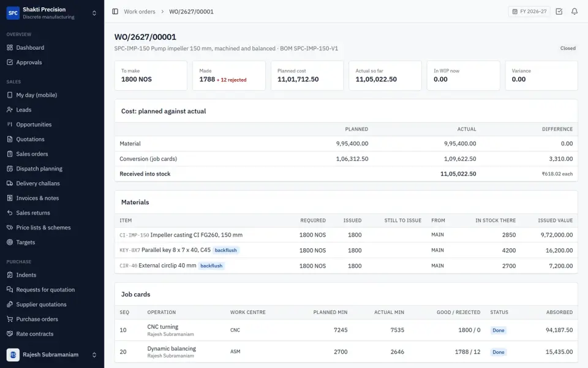This screenshot has width=588, height=368.
Task: Open the tasks checklist icon in header
Action: click(559, 12)
